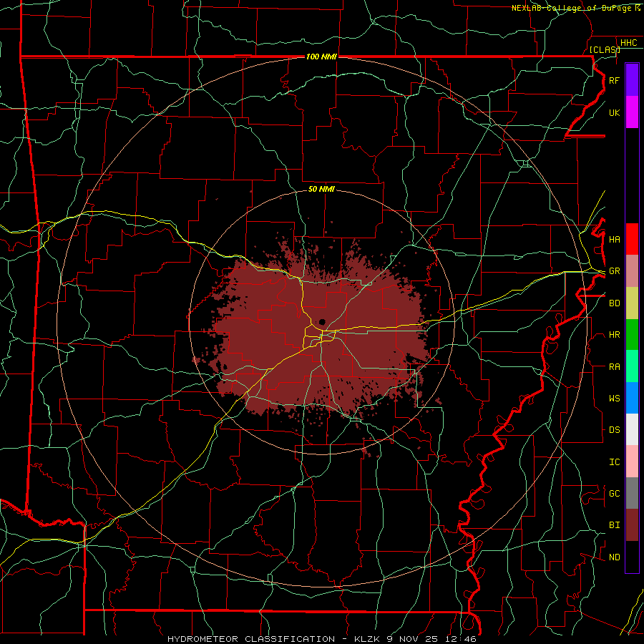Click the '100 NMI' range ring label
Viewport: 644px width, 644px height.
point(321,57)
